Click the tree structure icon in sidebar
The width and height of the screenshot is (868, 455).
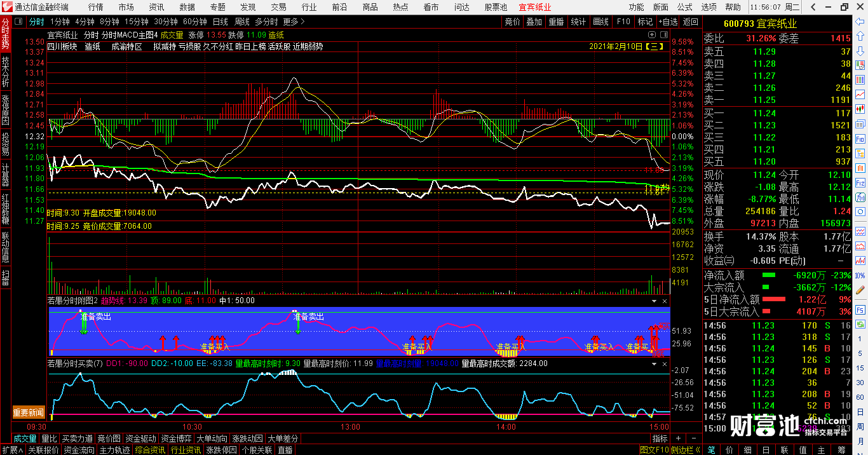[860, 153]
